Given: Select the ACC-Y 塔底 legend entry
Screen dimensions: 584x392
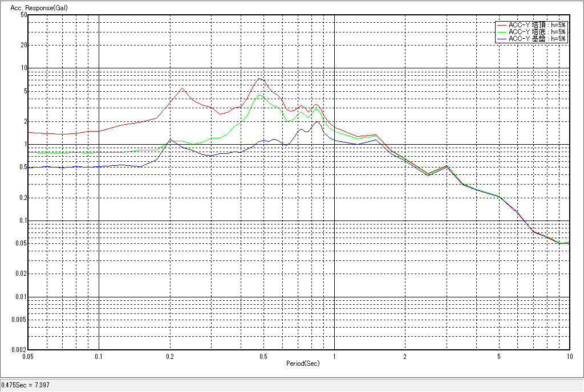Looking at the screenshot, I should pyautogui.click(x=537, y=32).
